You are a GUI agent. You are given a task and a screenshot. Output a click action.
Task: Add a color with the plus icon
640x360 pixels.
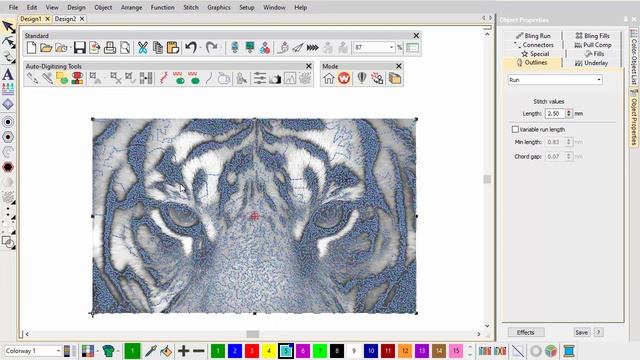click(183, 351)
